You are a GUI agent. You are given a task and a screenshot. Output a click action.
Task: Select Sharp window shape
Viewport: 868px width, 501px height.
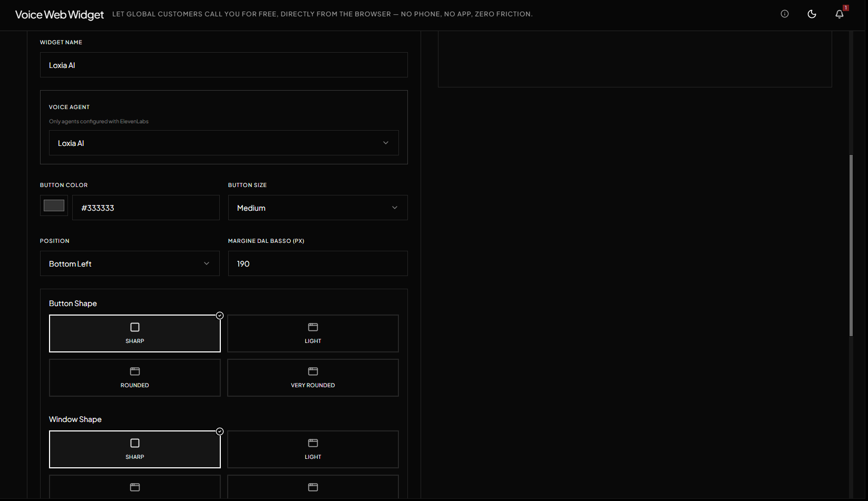pos(135,449)
